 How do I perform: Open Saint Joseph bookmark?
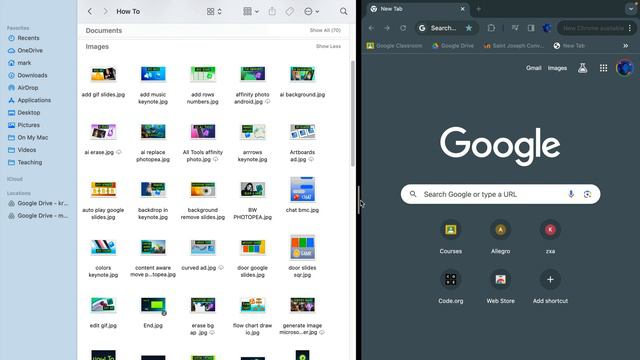pyautogui.click(x=514, y=46)
